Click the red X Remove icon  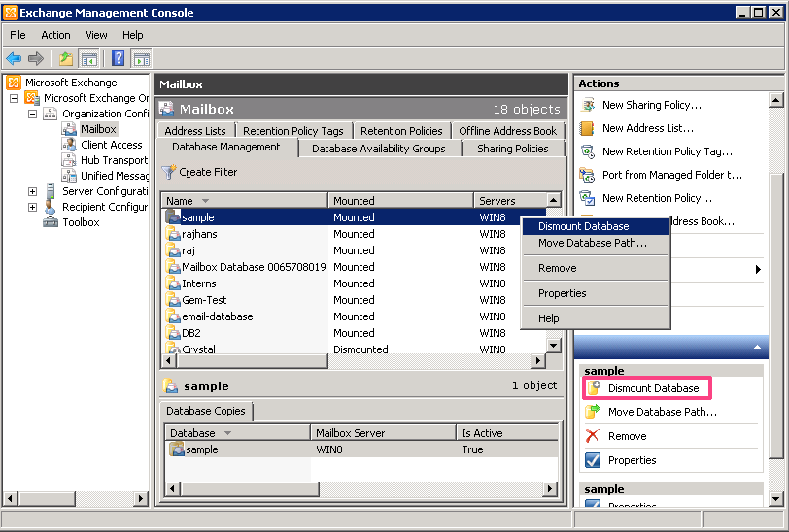tap(593, 436)
